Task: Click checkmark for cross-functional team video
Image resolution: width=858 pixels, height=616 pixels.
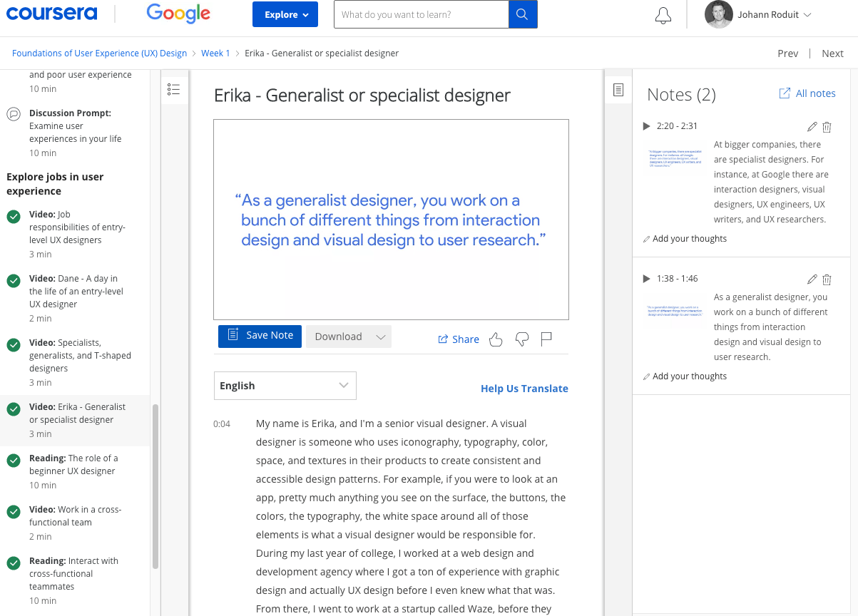Action: click(x=14, y=512)
